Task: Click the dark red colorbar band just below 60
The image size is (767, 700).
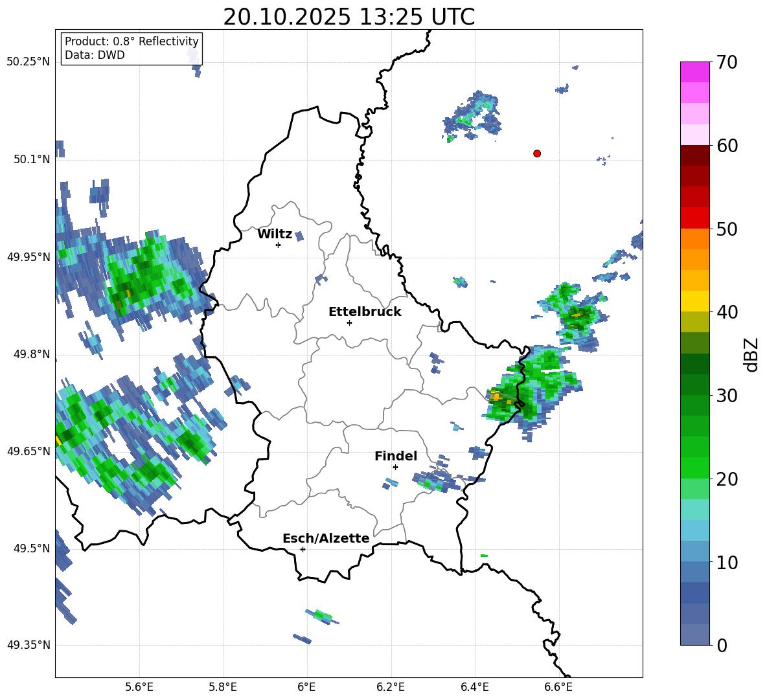Action: 694,155
